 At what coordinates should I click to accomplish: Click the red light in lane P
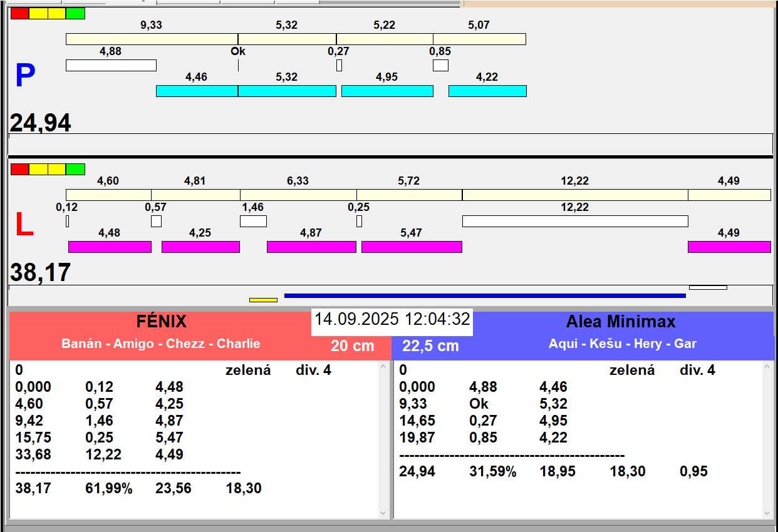[20, 13]
